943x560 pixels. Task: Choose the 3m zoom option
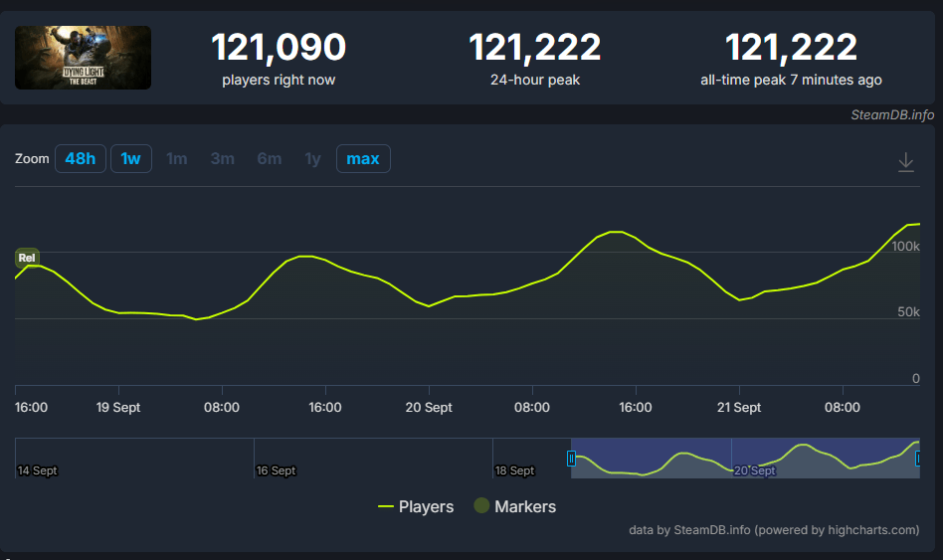point(222,158)
